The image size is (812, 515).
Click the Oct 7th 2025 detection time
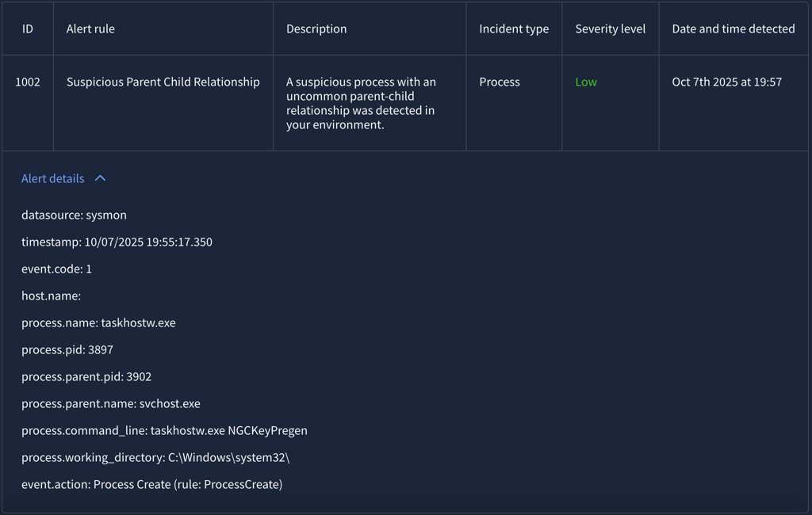pos(726,82)
